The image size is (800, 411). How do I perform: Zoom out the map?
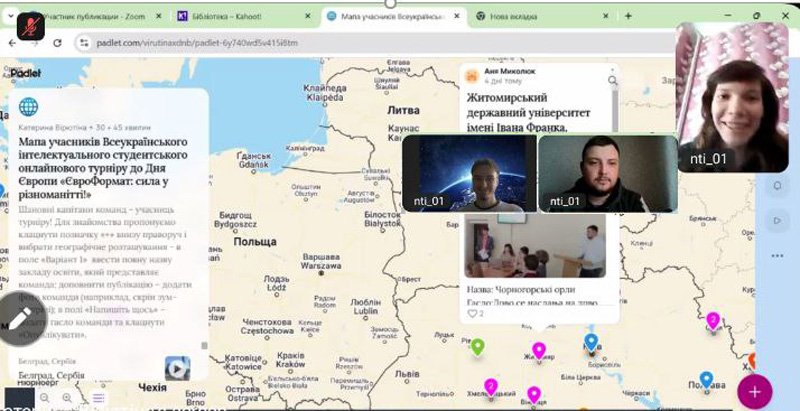[x=45, y=398]
